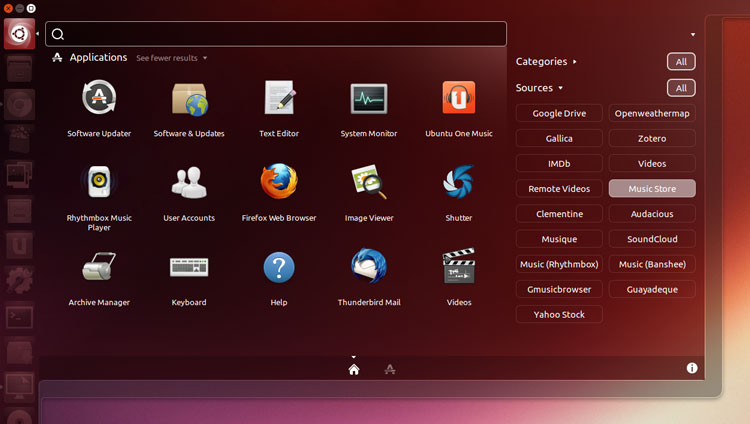Open the Videos application icon
This screenshot has height=424, width=750.
click(x=459, y=266)
